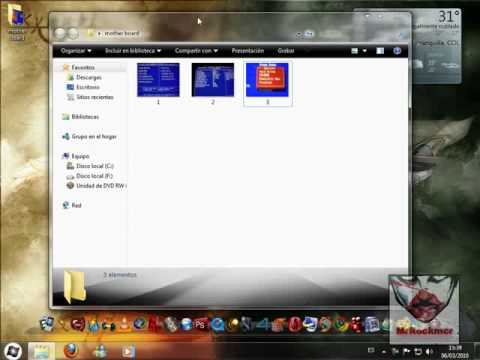The image size is (480, 360).
Task: Open the media player taskbar icon
Action: coord(128,351)
